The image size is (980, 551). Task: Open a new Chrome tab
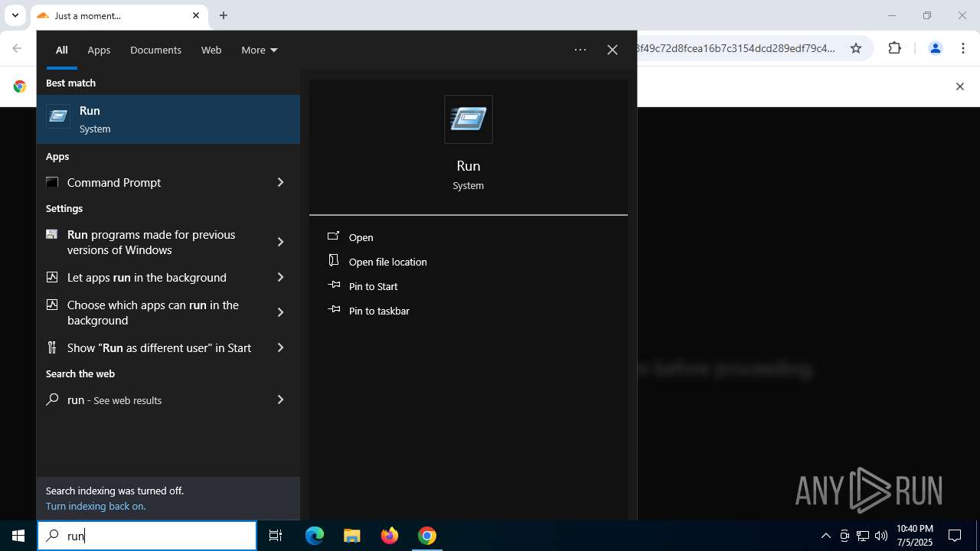224,15
